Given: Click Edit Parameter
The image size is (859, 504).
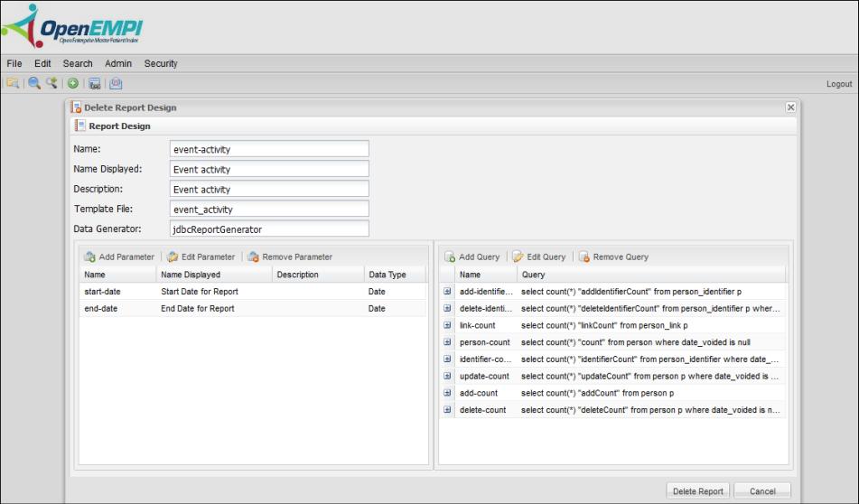Looking at the screenshot, I should click(201, 257).
